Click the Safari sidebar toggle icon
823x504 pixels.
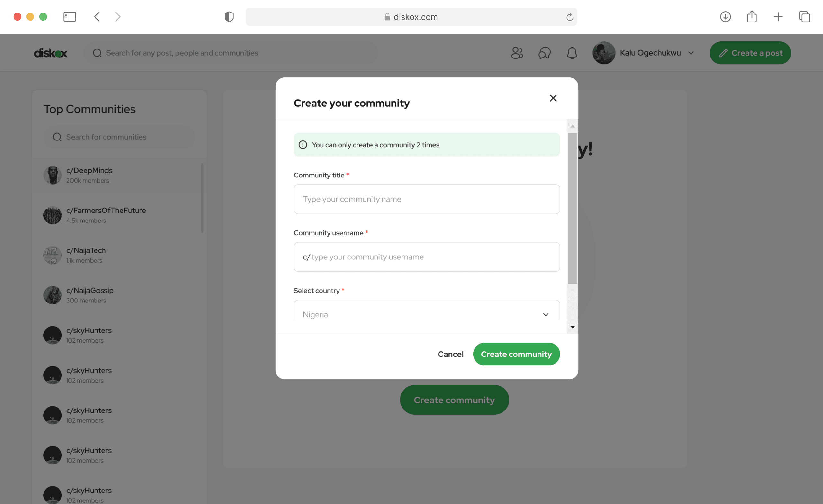coord(69,17)
